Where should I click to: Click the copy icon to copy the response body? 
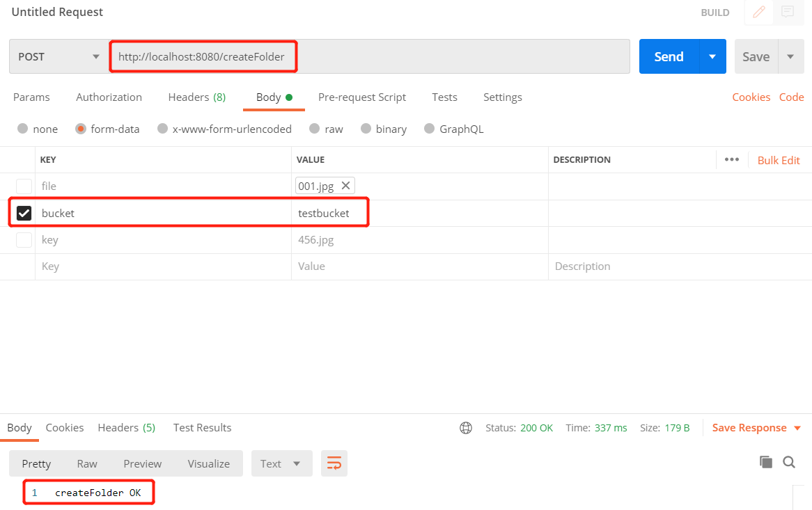(x=766, y=462)
